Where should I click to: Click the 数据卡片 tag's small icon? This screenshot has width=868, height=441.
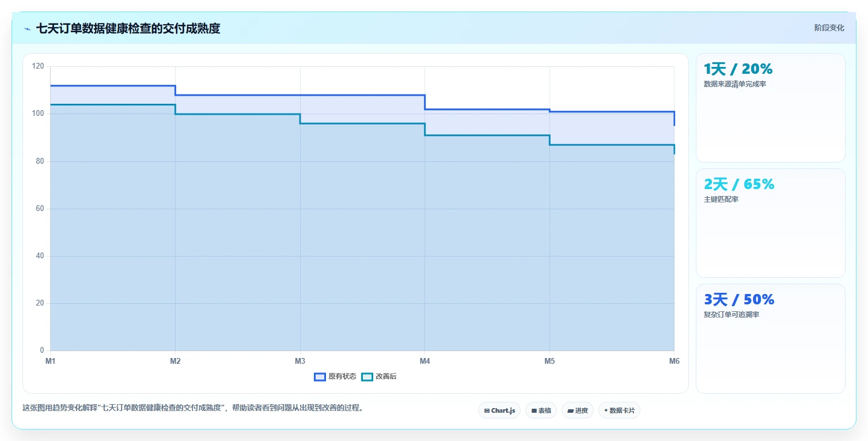pos(606,411)
